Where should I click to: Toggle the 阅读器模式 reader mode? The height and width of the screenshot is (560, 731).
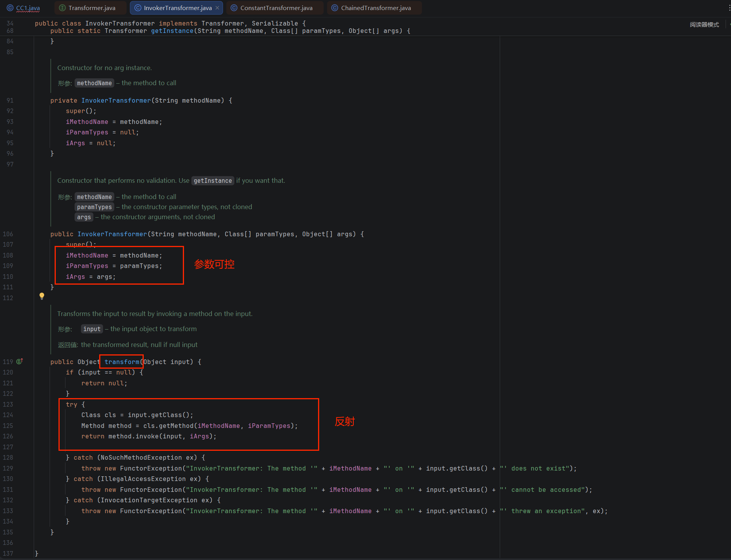coord(704,24)
